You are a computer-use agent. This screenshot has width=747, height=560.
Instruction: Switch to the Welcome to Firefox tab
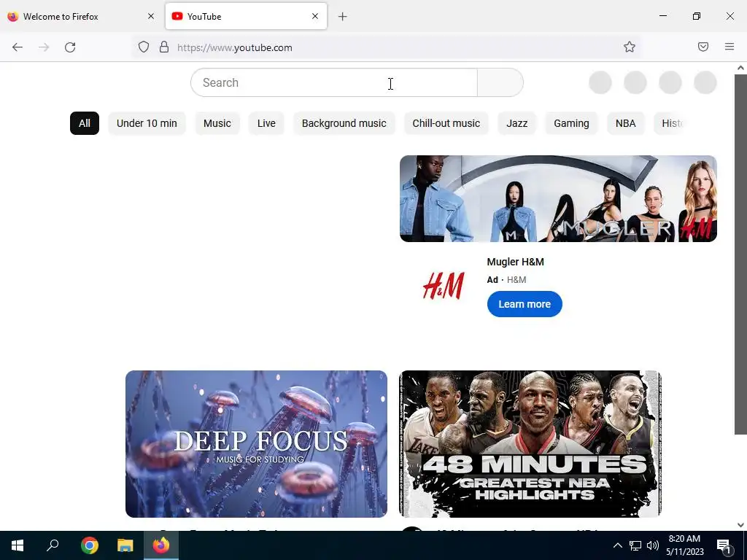click(81, 16)
